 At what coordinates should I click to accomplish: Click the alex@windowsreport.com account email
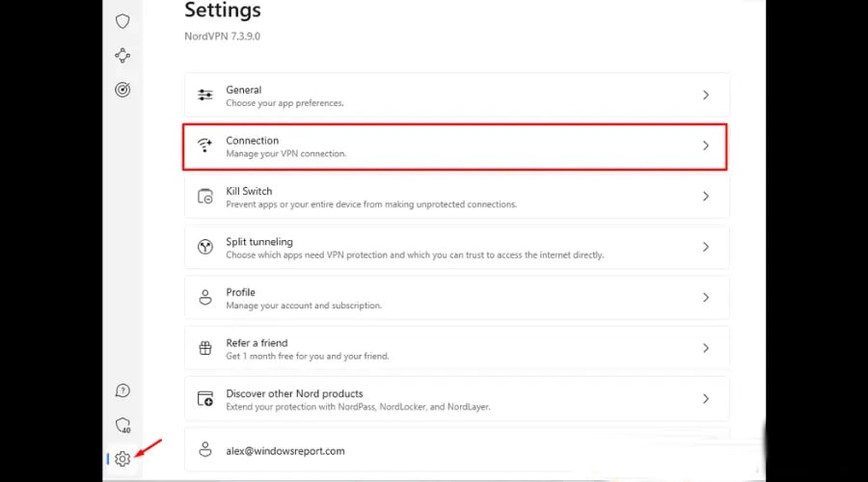point(285,451)
